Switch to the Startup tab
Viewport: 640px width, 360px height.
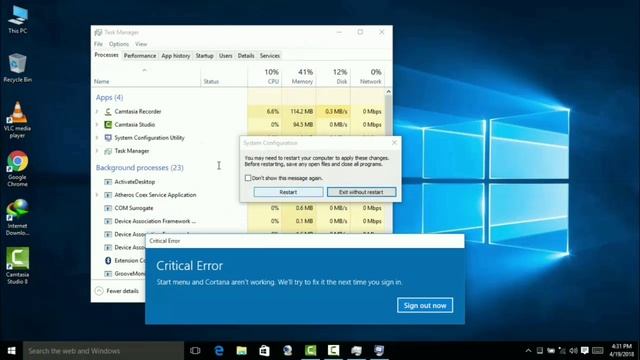[x=204, y=56]
